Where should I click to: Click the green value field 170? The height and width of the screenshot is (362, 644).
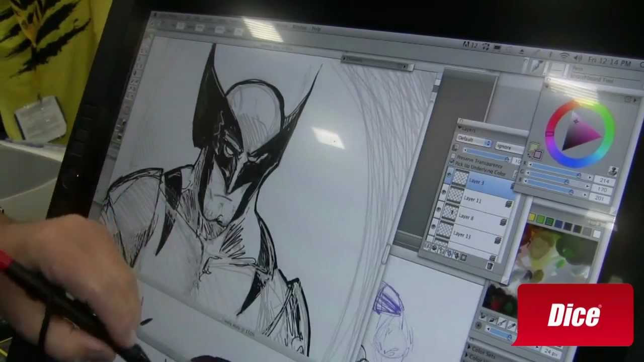point(602,190)
